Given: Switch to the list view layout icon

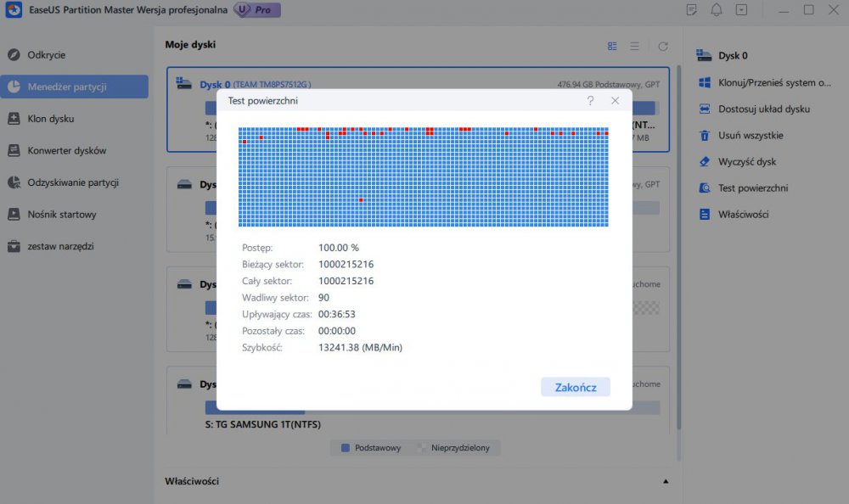Looking at the screenshot, I should 634,46.
